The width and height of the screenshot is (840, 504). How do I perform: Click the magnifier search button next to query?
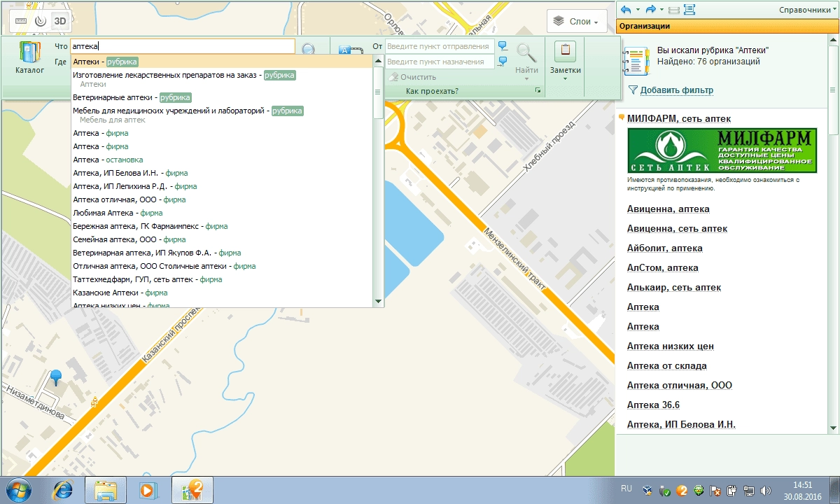click(x=309, y=48)
